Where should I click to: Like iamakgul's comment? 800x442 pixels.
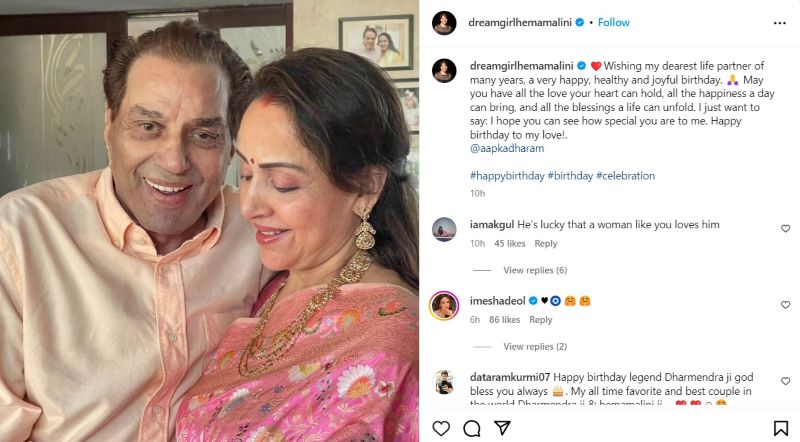pyautogui.click(x=785, y=229)
